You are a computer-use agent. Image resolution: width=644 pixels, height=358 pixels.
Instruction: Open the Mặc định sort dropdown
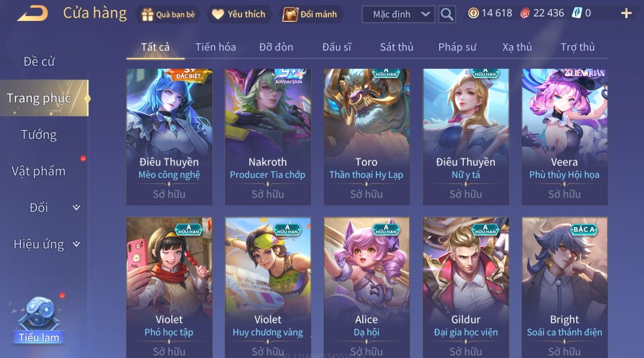[x=399, y=14]
